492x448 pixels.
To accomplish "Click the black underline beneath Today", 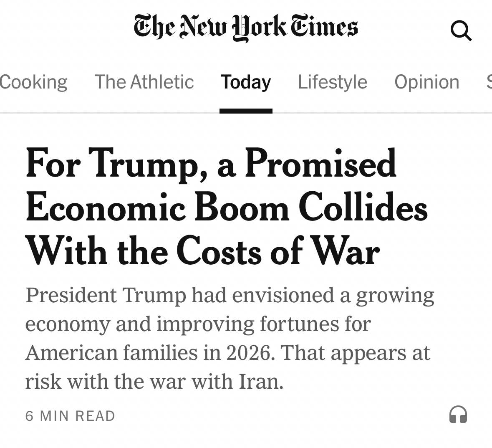I will coord(246,111).
